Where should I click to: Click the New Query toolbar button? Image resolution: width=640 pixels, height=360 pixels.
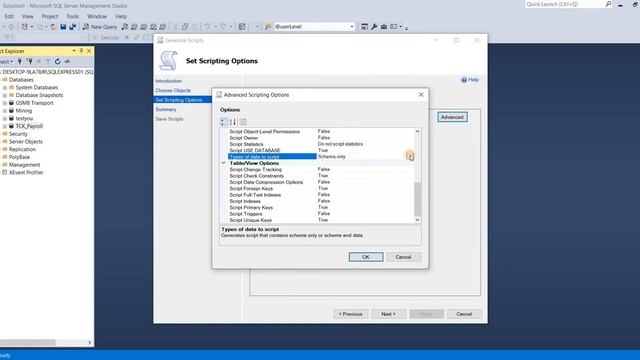point(100,27)
